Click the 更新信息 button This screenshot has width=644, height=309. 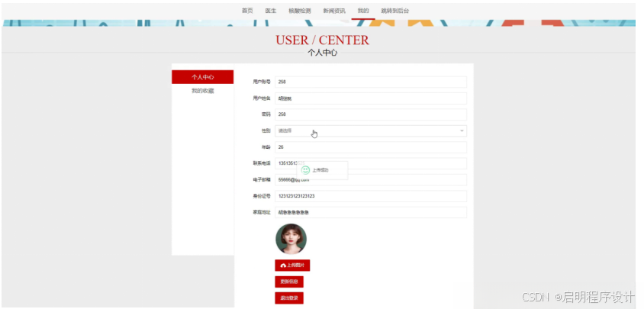(289, 282)
